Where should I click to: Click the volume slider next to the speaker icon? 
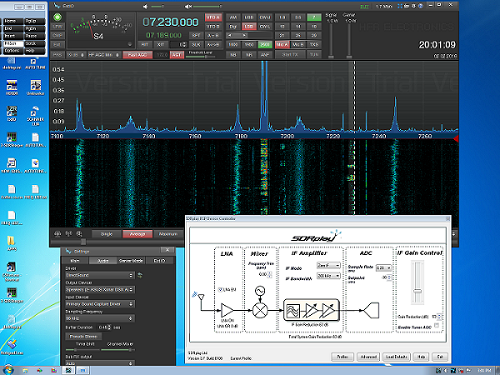coord(157,6)
